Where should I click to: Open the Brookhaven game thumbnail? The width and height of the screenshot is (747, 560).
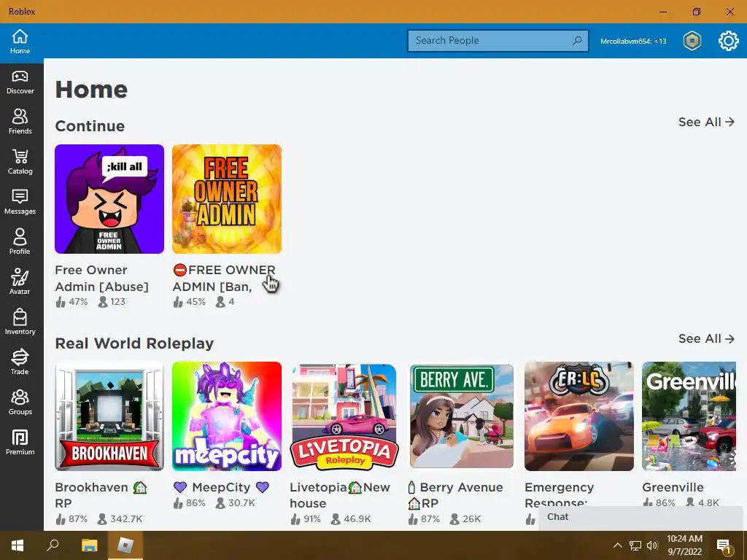[x=109, y=416]
